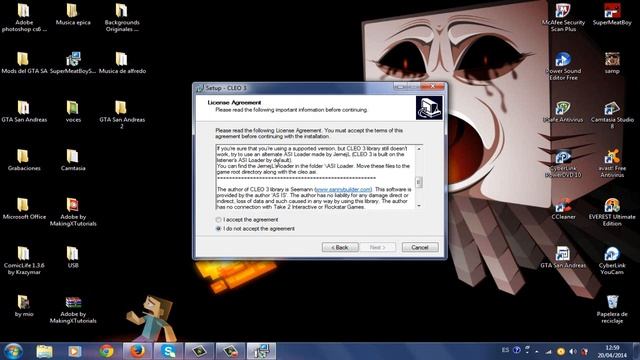Image resolution: width=640 pixels, height=360 pixels.
Task: Switch to the CLEO setup taskbar button
Action: pyautogui.click(x=261, y=351)
